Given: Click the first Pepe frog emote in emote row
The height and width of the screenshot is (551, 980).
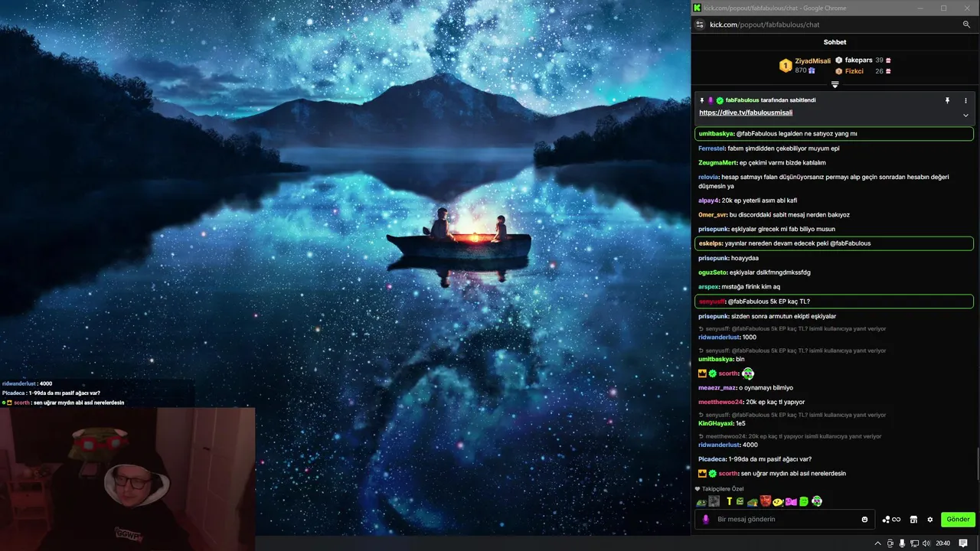Looking at the screenshot, I should 701,502.
